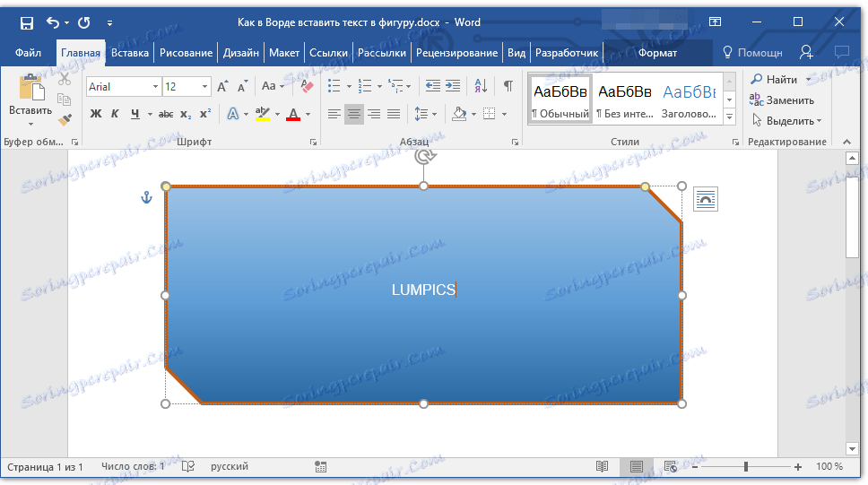
Task: Clear all formatting with eraser icon
Action: pyautogui.click(x=307, y=86)
